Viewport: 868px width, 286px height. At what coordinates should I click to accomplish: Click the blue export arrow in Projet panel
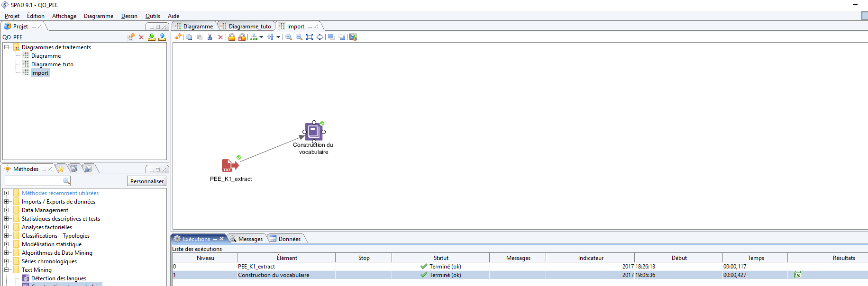[162, 37]
